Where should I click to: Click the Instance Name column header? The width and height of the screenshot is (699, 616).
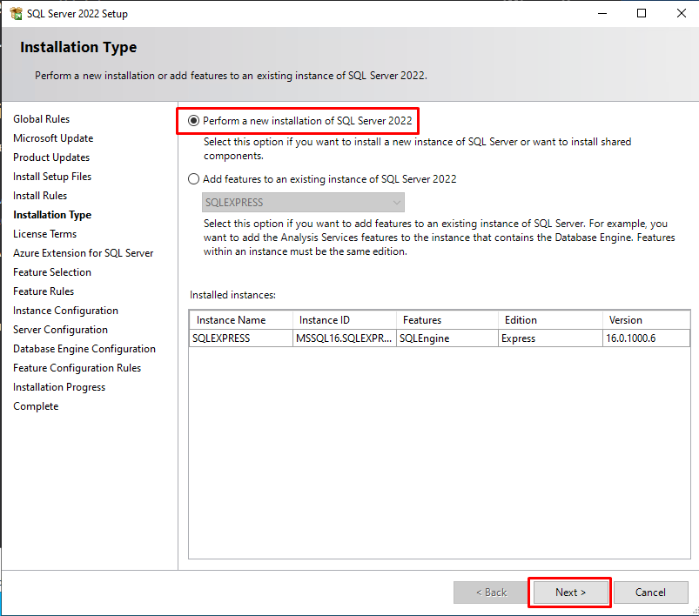click(240, 320)
